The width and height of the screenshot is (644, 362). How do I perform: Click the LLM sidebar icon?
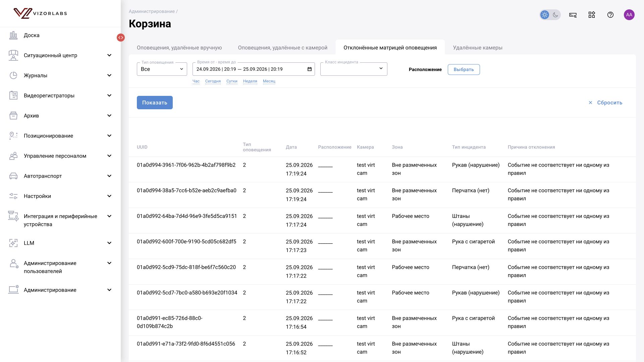point(13,243)
